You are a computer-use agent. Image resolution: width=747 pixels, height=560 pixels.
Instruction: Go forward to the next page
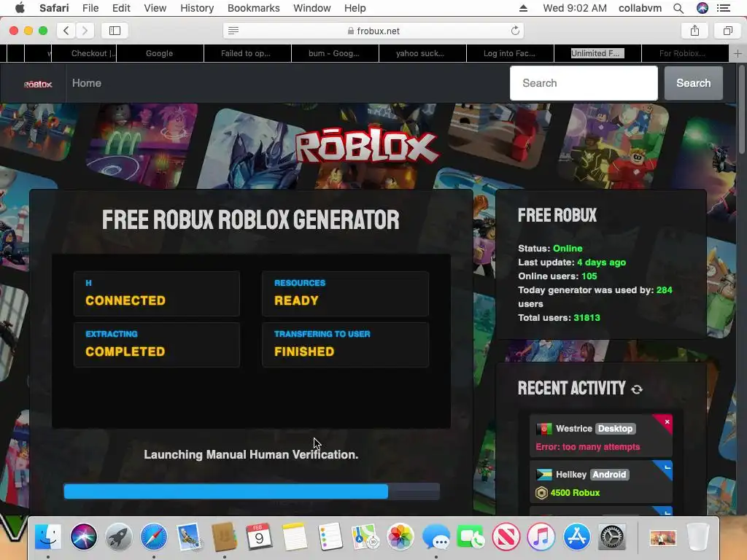(x=85, y=31)
